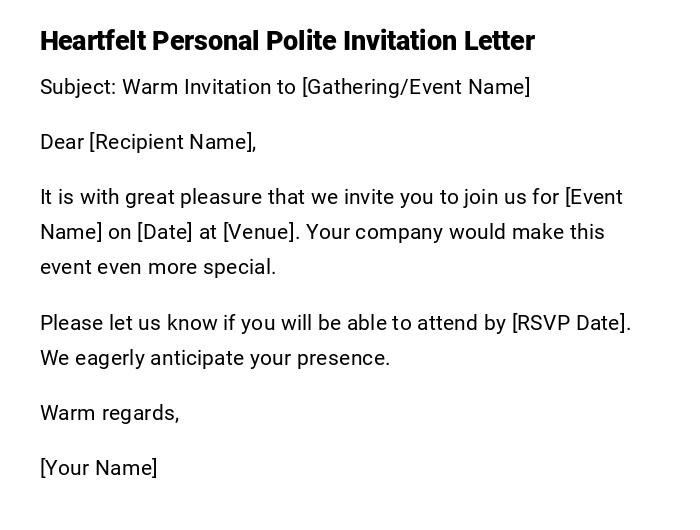Viewport: 700px width, 530px height.
Task: Click the word "Letter" in the title
Action: pyautogui.click(x=499, y=41)
